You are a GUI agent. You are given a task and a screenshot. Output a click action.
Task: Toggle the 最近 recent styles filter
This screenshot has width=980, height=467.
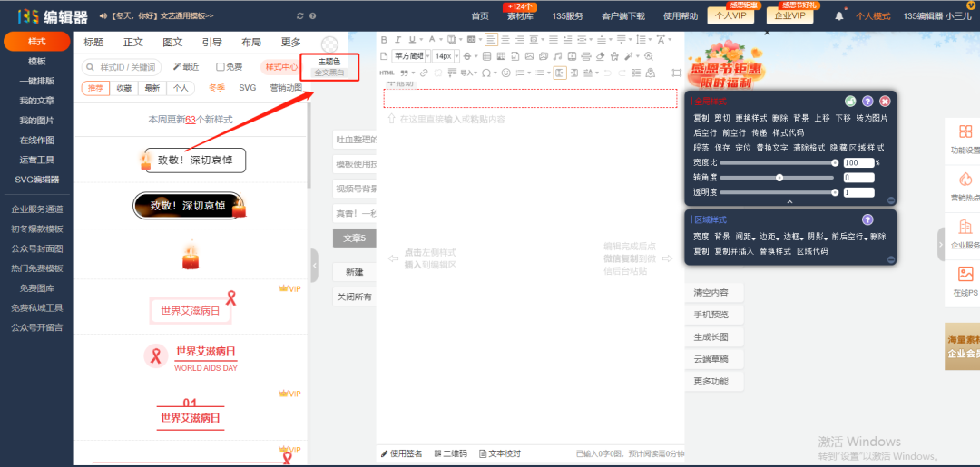point(186,67)
